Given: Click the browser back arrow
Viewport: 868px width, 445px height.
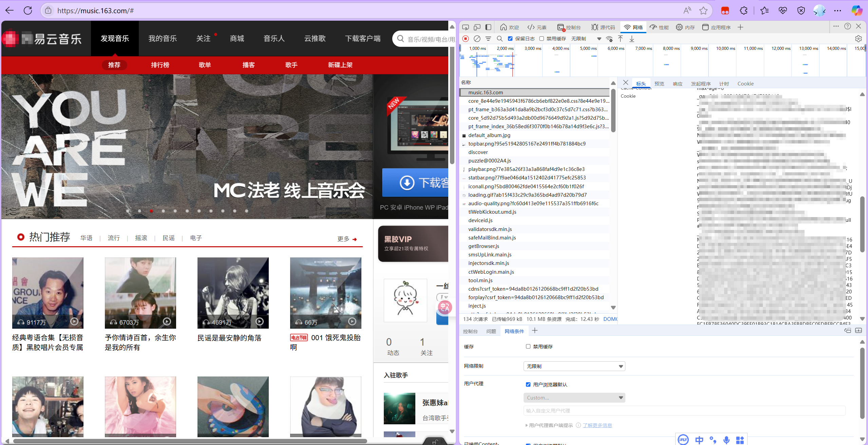Looking at the screenshot, I should tap(10, 11).
